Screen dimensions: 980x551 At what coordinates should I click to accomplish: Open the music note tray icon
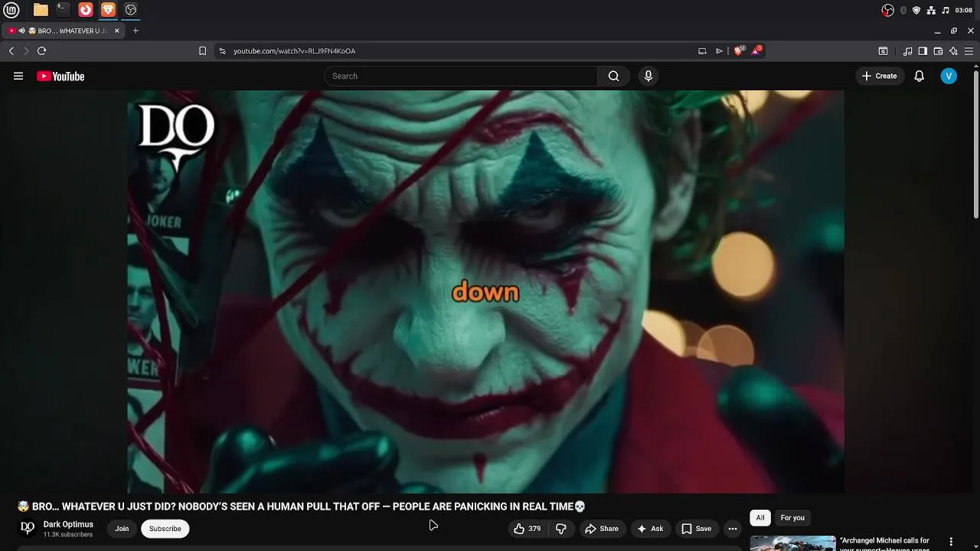[946, 10]
